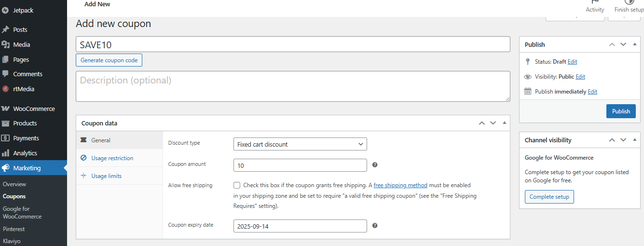Edit the Visibility Public setting
Image resolution: width=644 pixels, height=246 pixels.
click(580, 77)
